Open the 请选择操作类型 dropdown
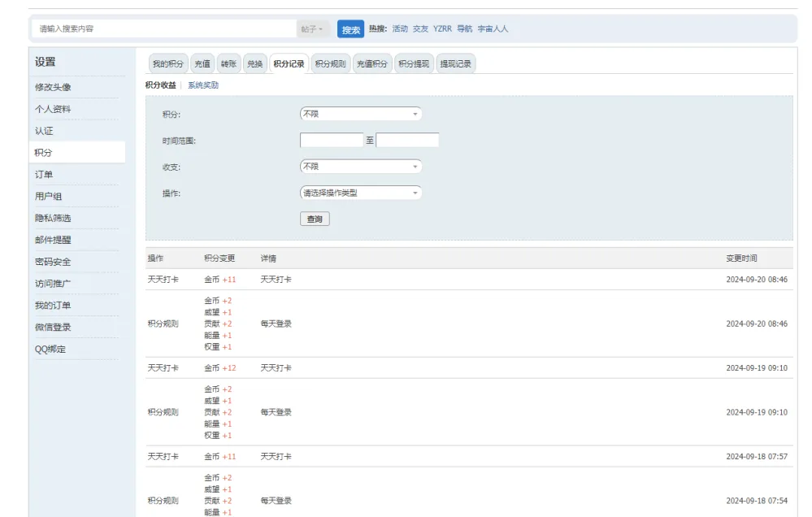Image resolution: width=812 pixels, height=517 pixels. pyautogui.click(x=360, y=193)
